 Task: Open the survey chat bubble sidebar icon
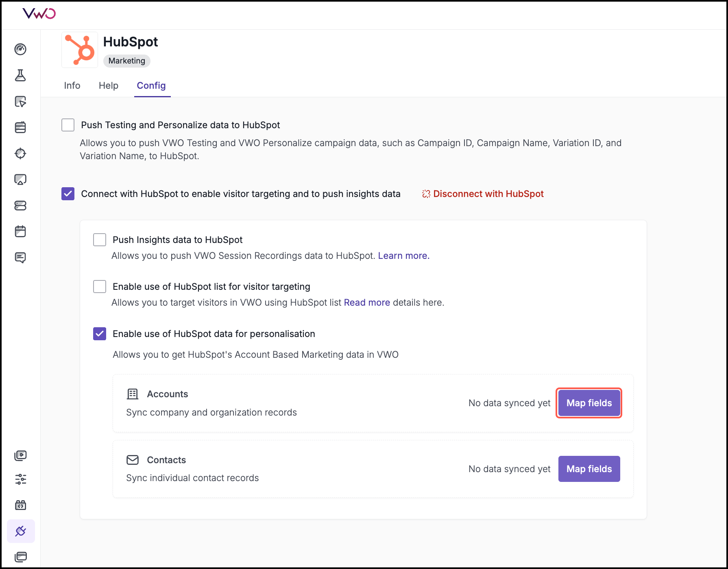coord(20,258)
